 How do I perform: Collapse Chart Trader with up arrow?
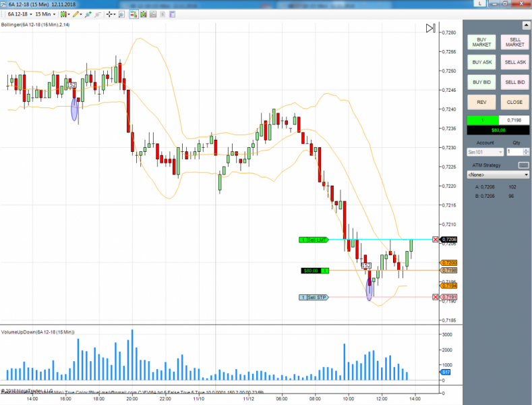[526, 26]
